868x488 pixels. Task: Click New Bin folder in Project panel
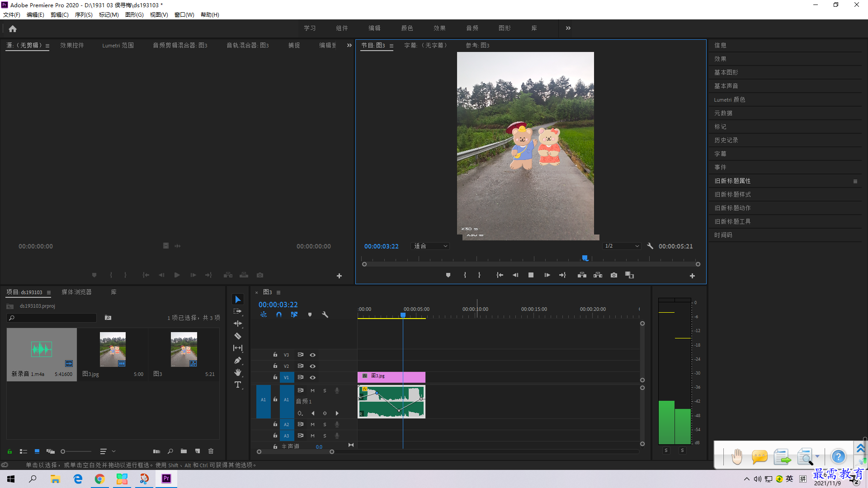(184, 451)
